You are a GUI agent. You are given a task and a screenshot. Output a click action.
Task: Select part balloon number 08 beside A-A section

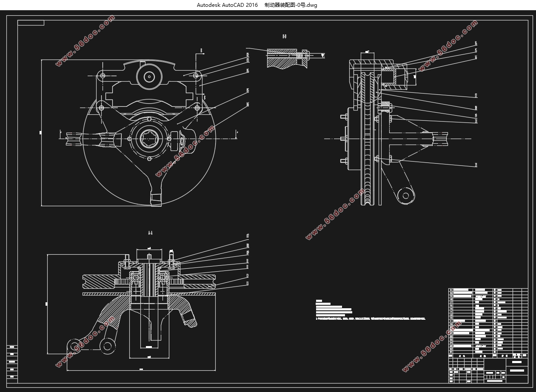pyautogui.click(x=248, y=246)
